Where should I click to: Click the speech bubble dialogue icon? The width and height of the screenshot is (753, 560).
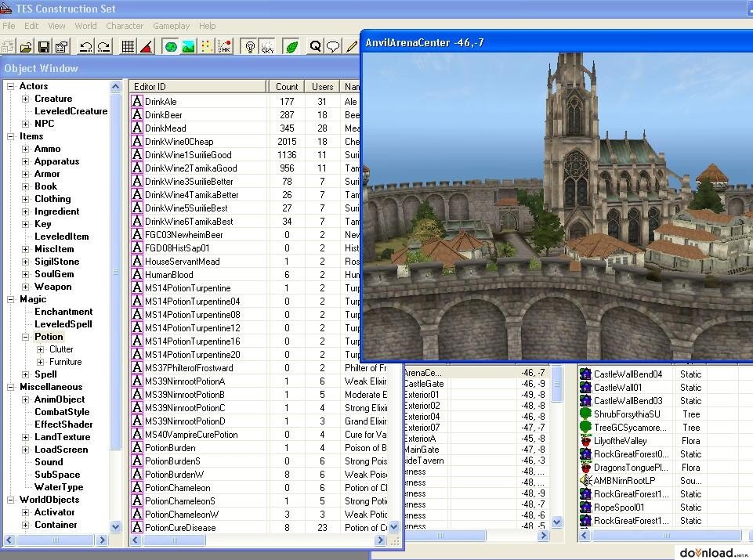click(x=333, y=47)
